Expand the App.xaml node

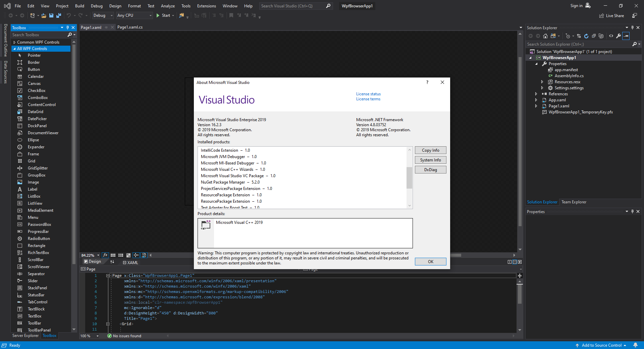coord(536,100)
